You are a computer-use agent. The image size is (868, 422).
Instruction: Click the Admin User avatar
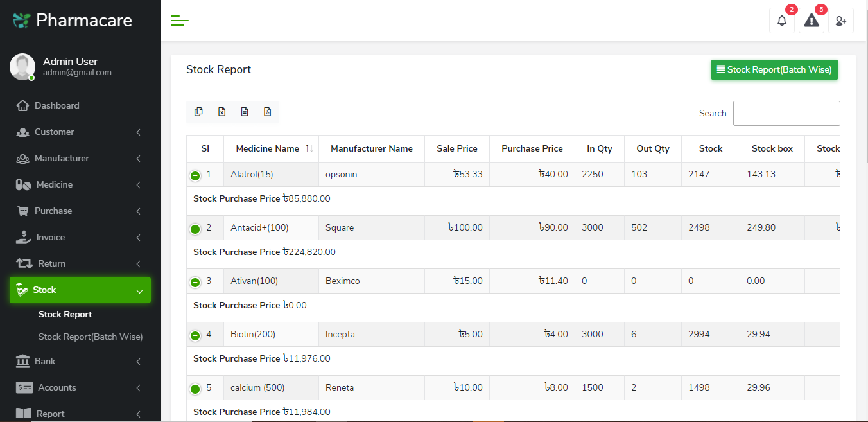tap(22, 67)
